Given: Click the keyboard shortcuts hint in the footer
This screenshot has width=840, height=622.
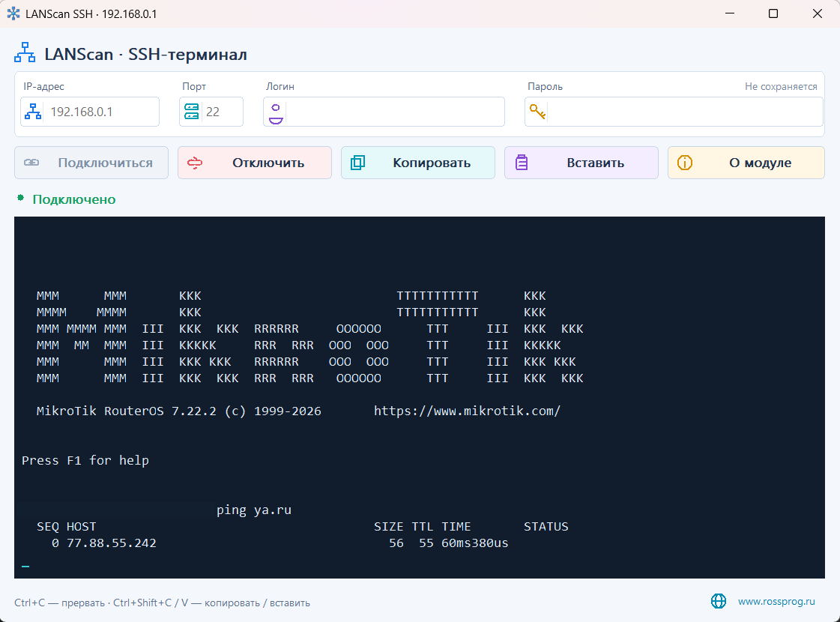Looking at the screenshot, I should tap(162, 603).
